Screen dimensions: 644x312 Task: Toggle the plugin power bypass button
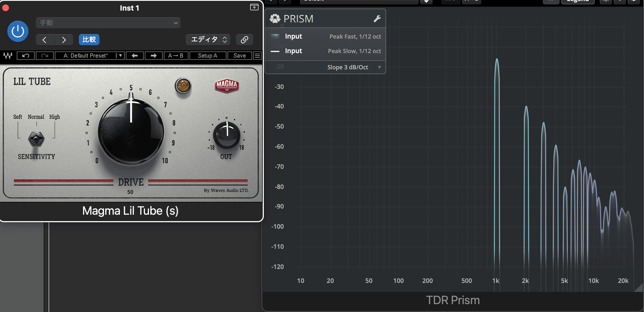(18, 31)
